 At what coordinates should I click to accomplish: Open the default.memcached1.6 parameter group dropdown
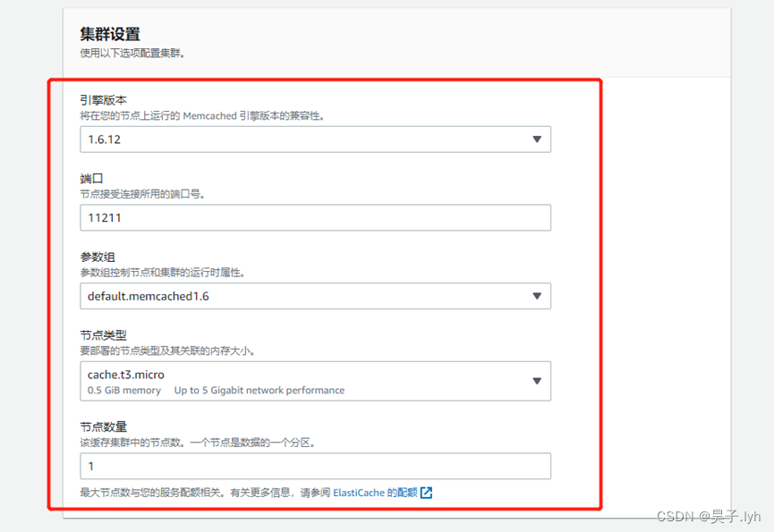(x=316, y=296)
